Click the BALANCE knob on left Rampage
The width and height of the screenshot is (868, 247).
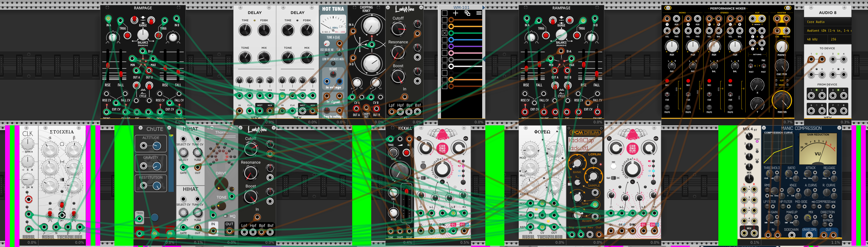143,34
